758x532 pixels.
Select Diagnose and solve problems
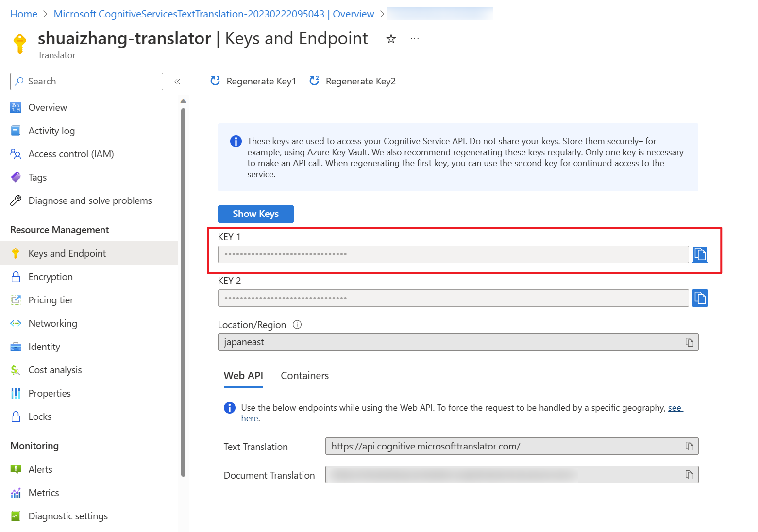pos(90,200)
